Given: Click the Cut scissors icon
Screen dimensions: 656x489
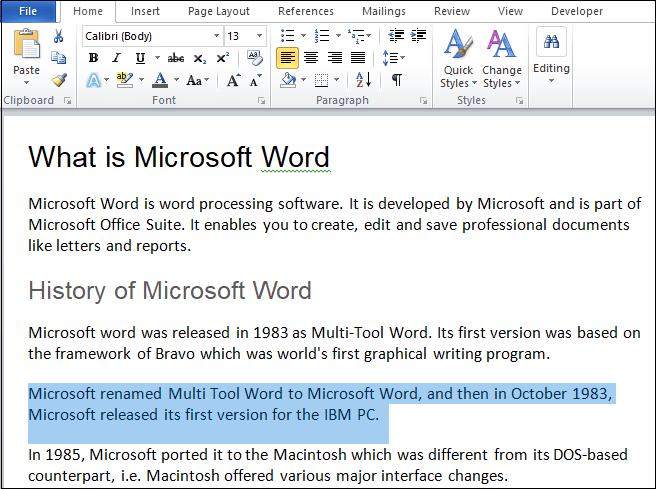Looking at the screenshot, I should tap(59, 36).
